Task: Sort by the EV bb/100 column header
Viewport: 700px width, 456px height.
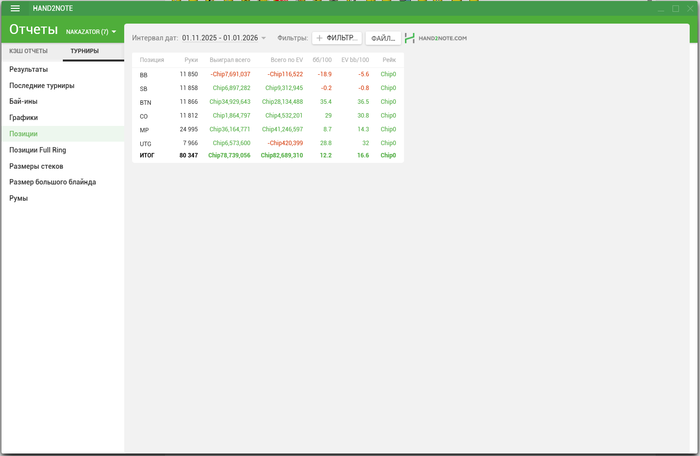Action: pyautogui.click(x=355, y=60)
